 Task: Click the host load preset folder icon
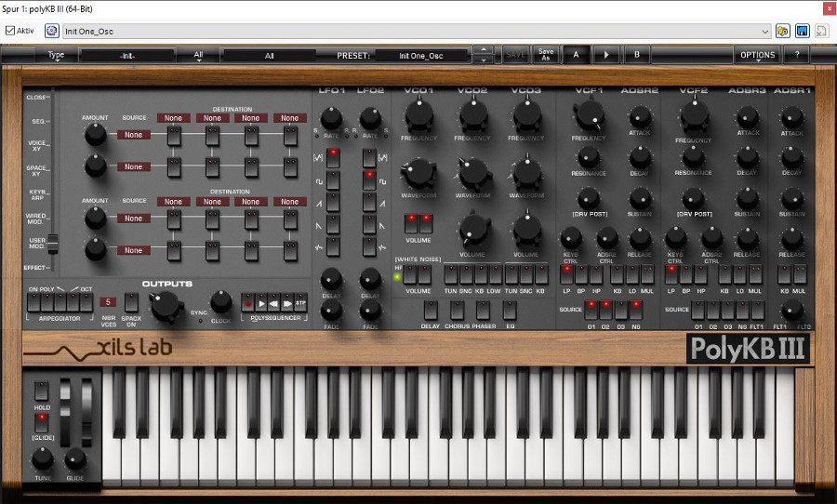(x=782, y=31)
